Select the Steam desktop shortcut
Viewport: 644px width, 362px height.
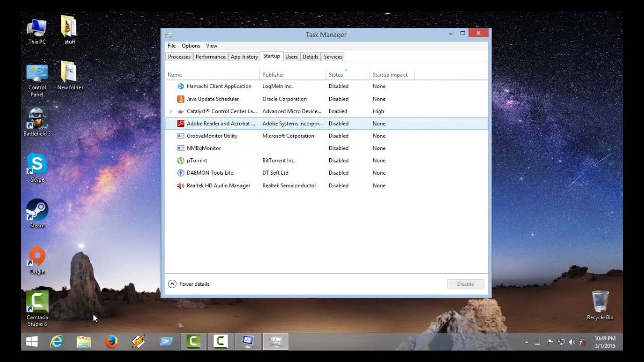(x=37, y=214)
